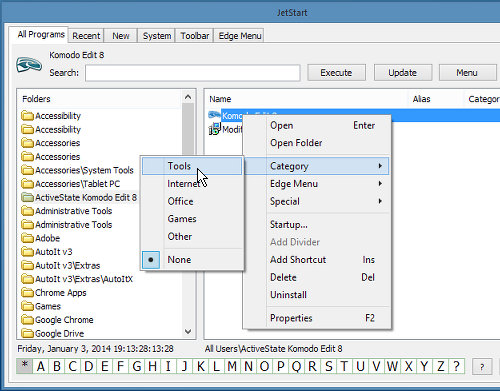Click the ActiveState Komodo Edit 8 folder icon
Viewport: 500px width, 391px height.
tap(27, 197)
